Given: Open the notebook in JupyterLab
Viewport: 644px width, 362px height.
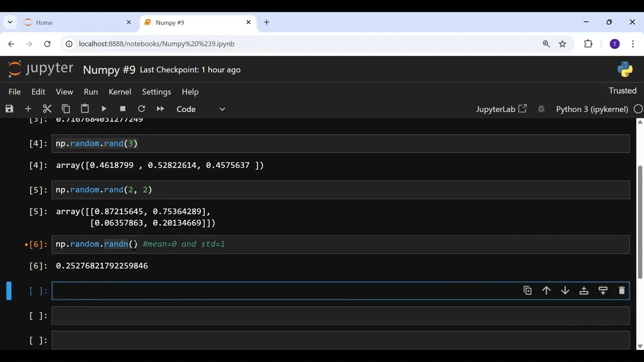Looking at the screenshot, I should coord(501,109).
